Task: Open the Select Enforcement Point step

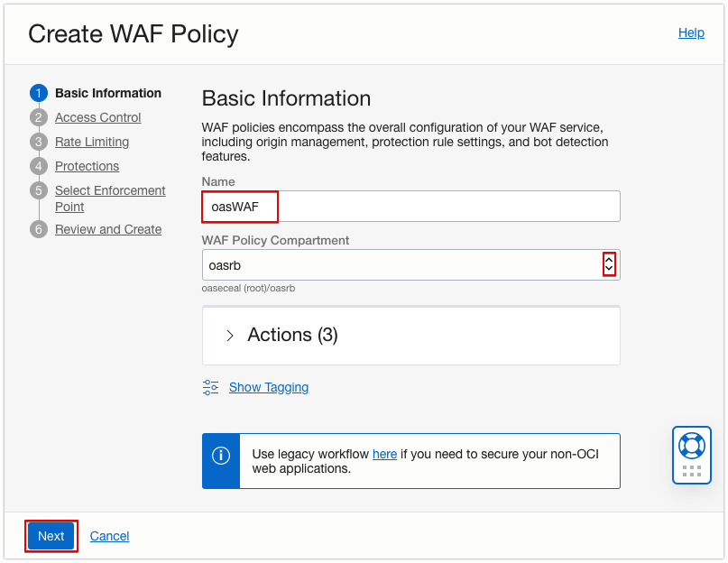Action: [109, 190]
